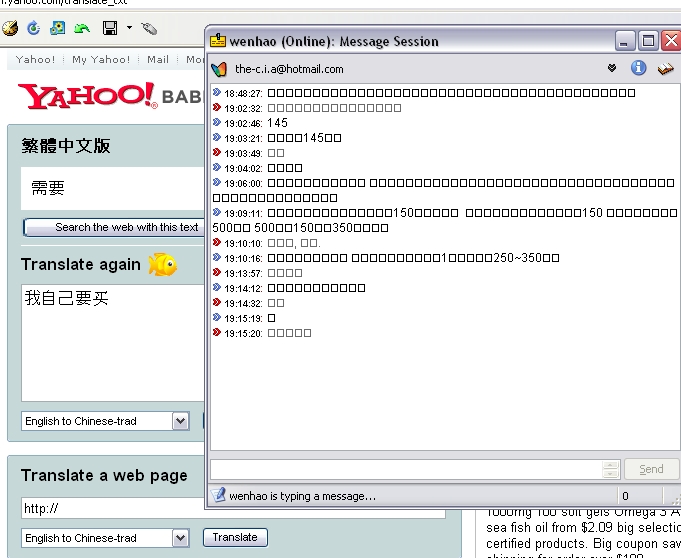Click the message session window title icon
Screen dimensions: 681x558
(x=218, y=41)
